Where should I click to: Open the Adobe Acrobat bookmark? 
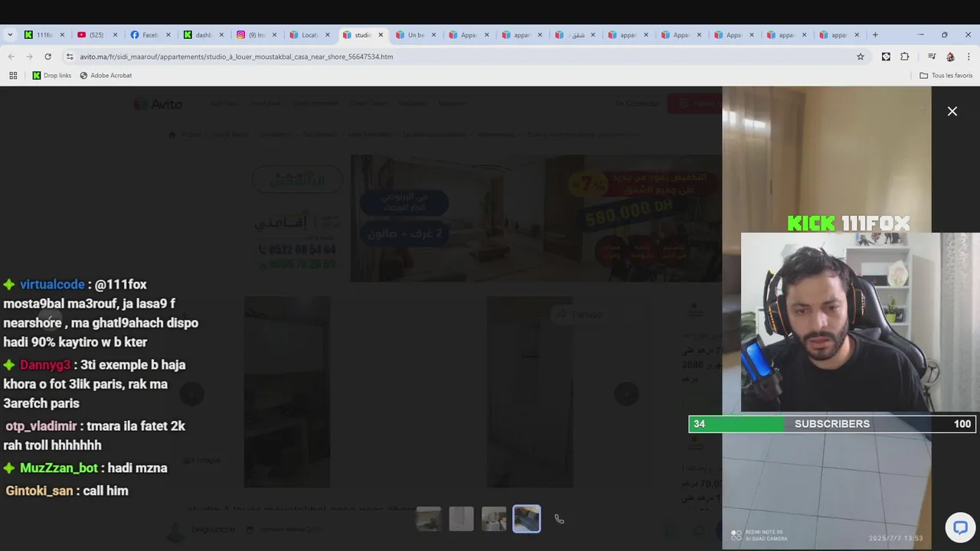(106, 76)
